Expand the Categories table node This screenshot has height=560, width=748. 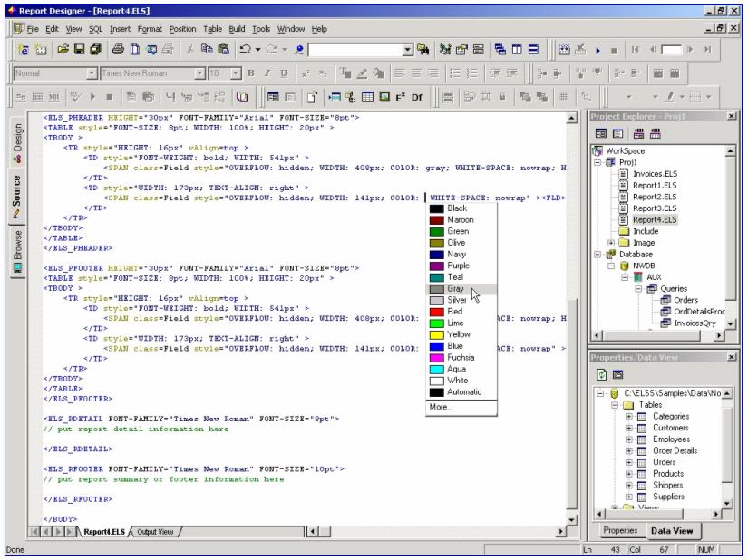point(629,417)
